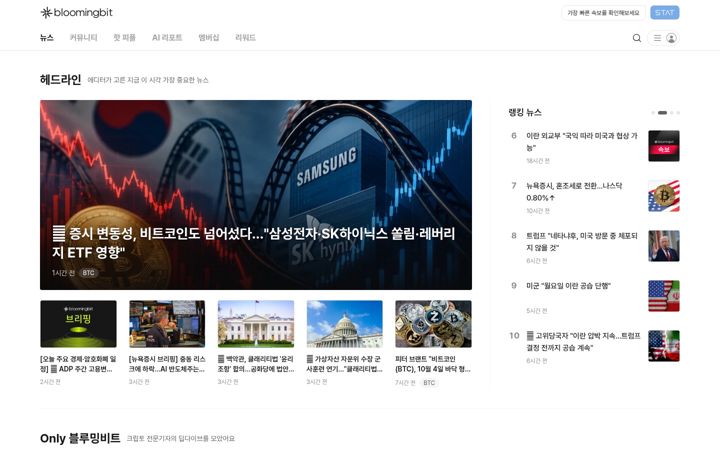Viewport: 720px width, 450px height.
Task: Open the Samsung SK hynix headline article
Action: (x=256, y=195)
